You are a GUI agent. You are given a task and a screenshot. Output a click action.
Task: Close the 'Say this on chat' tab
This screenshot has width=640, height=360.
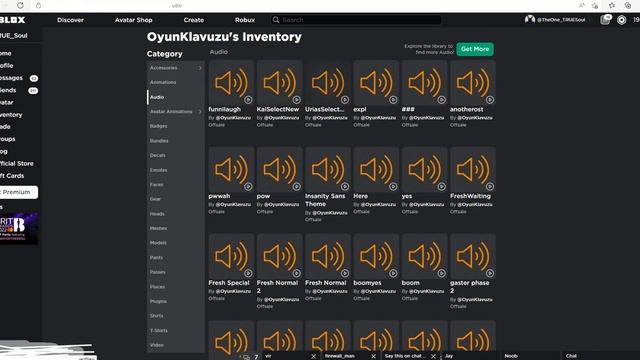(x=433, y=356)
